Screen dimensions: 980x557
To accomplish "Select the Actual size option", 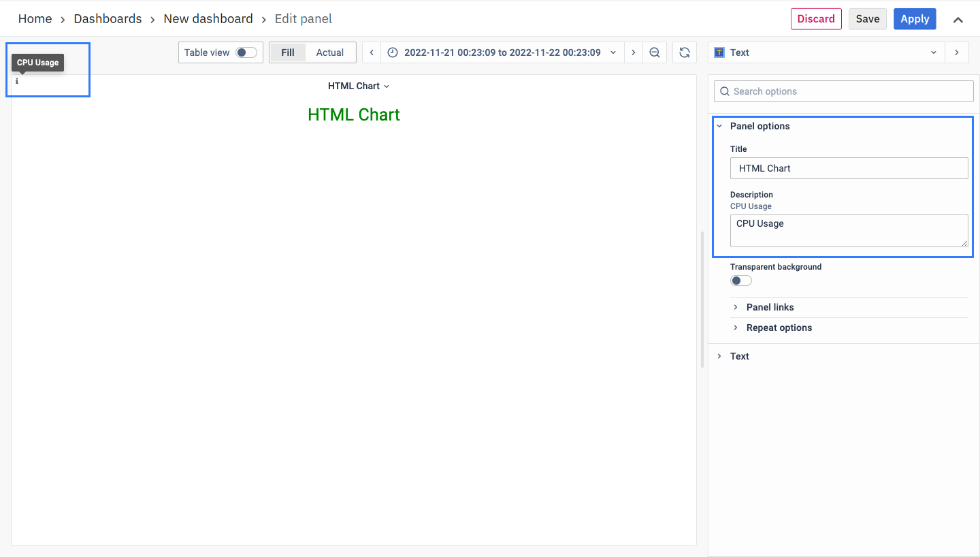I will click(x=329, y=52).
